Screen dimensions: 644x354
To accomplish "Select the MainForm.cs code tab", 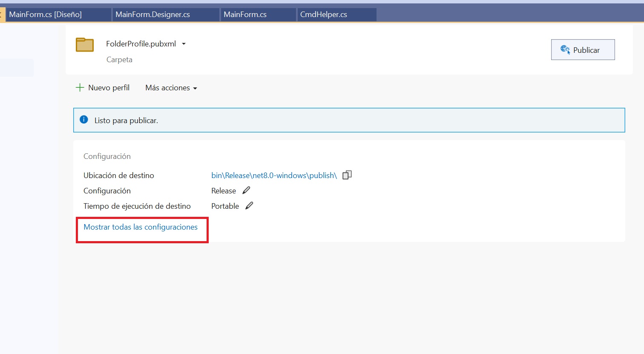I will pos(245,14).
